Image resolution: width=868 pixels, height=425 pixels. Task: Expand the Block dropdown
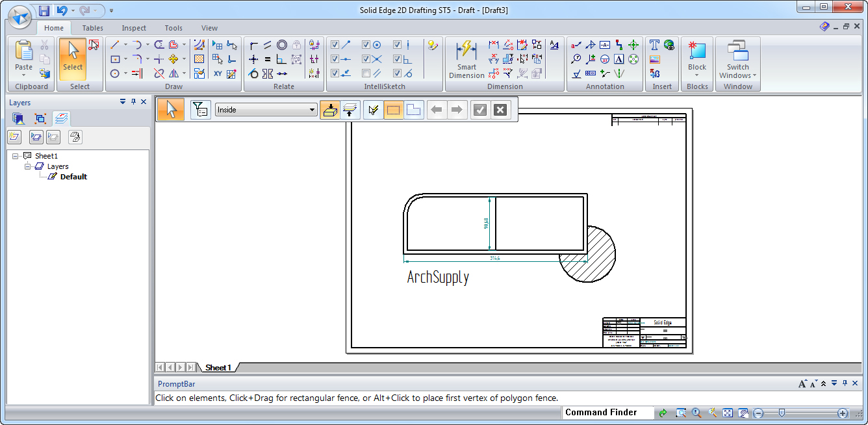click(697, 75)
